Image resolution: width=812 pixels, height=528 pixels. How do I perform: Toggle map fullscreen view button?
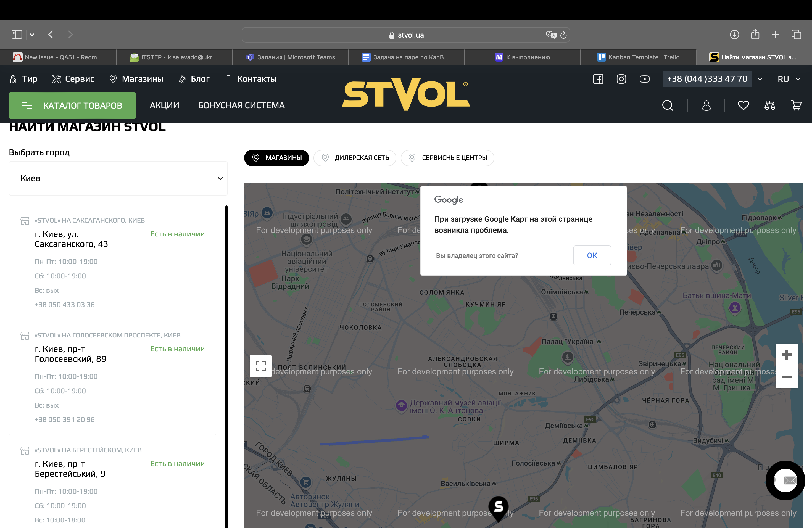(x=261, y=366)
